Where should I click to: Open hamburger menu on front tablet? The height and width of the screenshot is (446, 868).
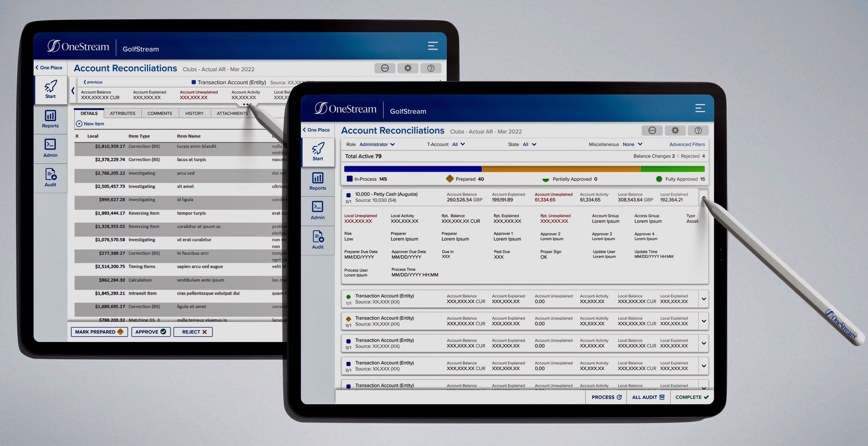(x=700, y=108)
